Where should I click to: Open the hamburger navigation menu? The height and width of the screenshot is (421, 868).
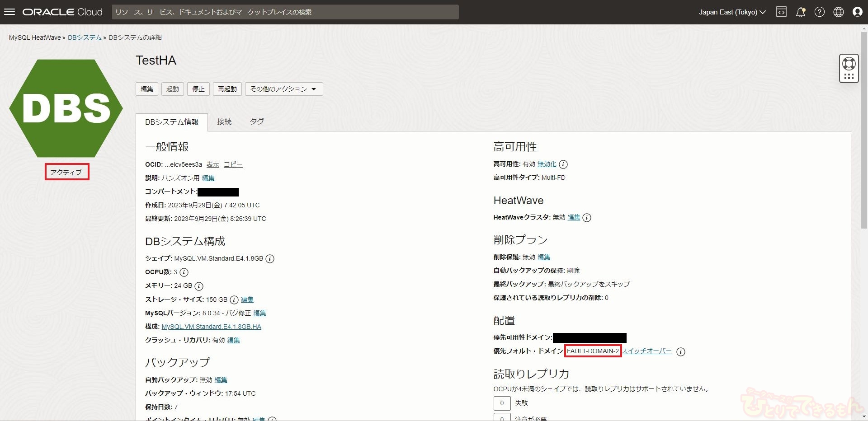click(9, 12)
